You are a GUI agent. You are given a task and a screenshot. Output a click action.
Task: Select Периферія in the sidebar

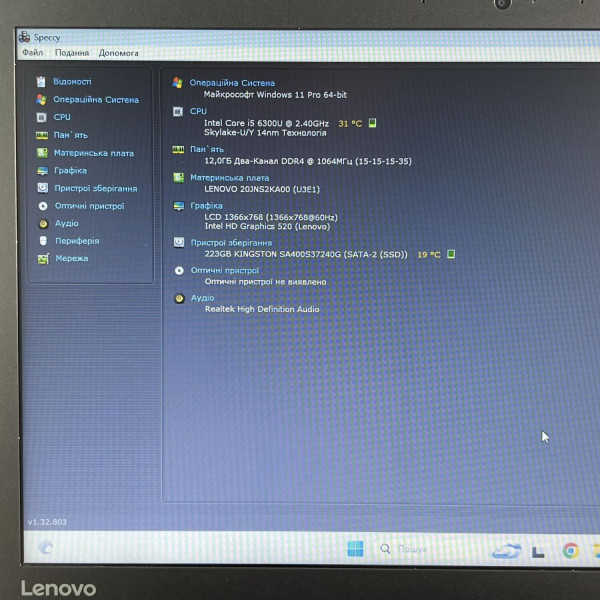pos(77,241)
